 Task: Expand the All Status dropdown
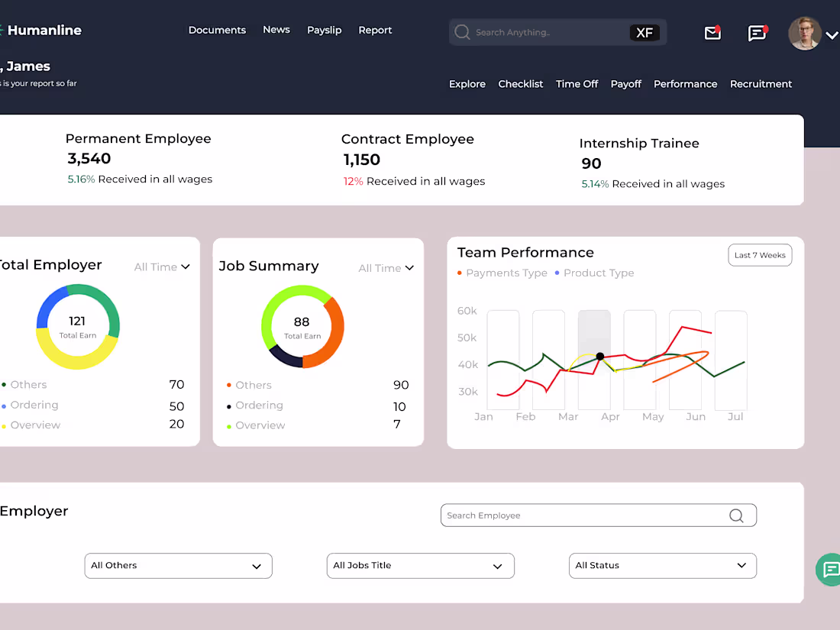pos(663,566)
